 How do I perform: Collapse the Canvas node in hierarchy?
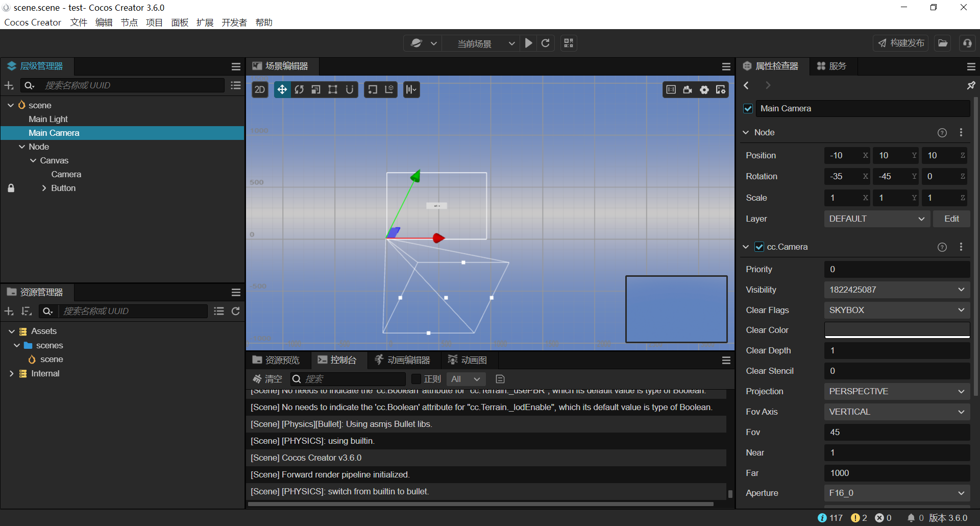[33, 160]
